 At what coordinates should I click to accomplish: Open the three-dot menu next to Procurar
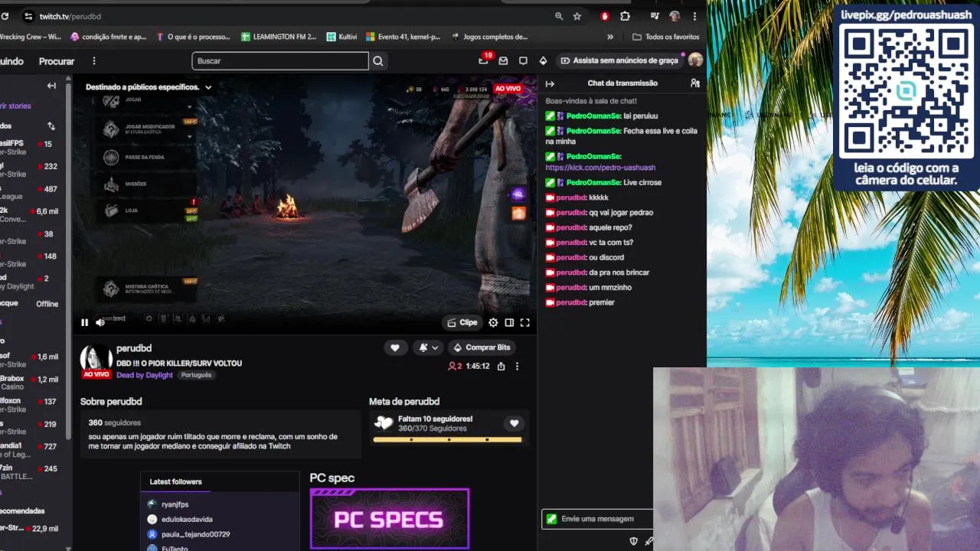(94, 61)
